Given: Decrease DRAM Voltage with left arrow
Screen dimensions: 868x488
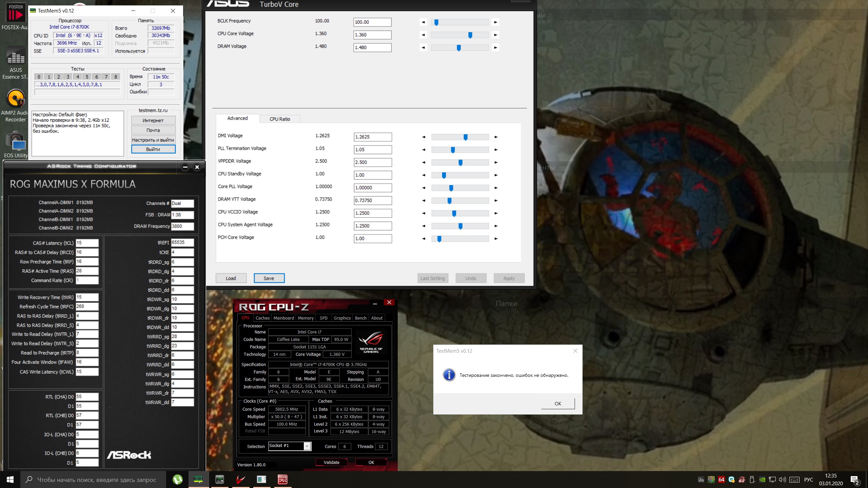Looking at the screenshot, I should pyautogui.click(x=423, y=48).
